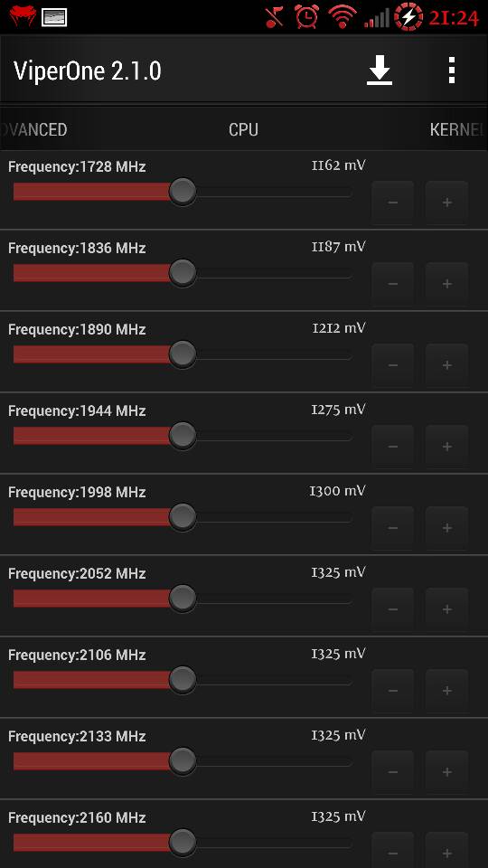Select the CPU tab
488x868 pixels.
coord(243,129)
